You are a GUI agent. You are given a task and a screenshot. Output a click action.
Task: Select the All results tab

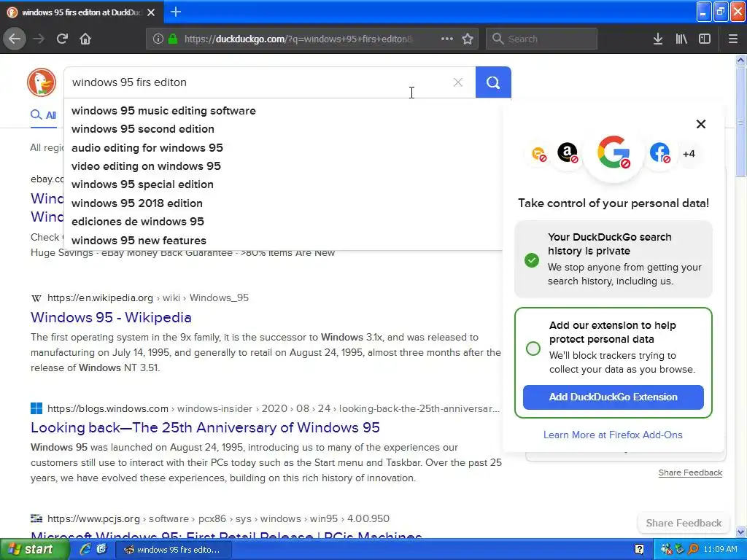[x=43, y=114]
